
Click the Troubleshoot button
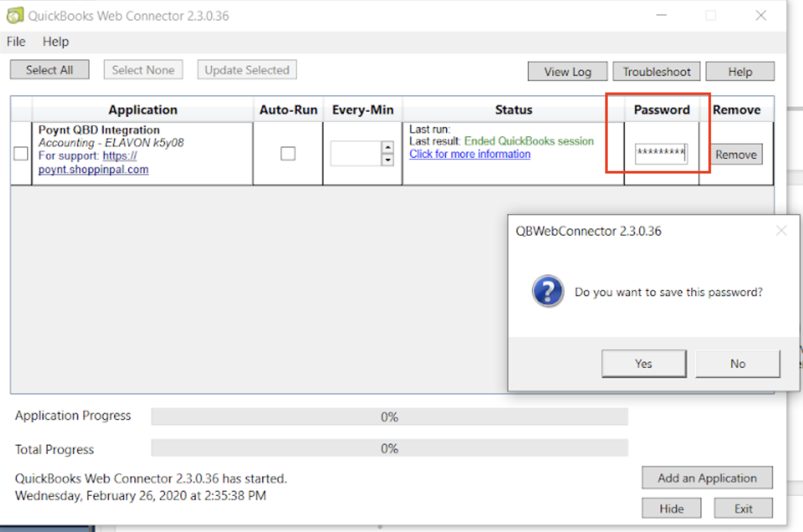coord(657,72)
